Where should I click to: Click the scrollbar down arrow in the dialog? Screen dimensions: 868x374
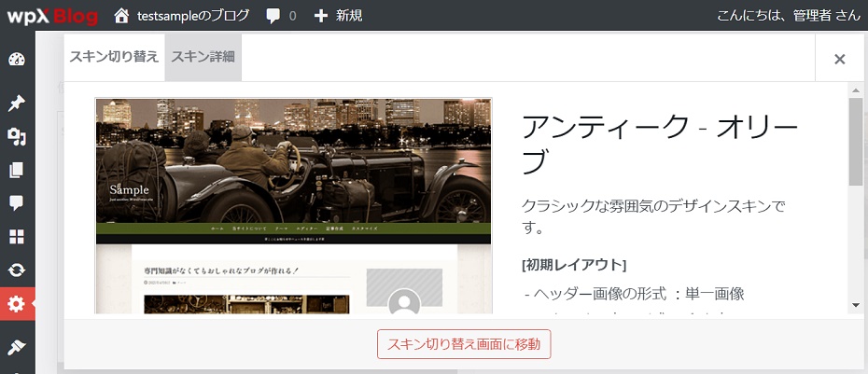(x=855, y=306)
